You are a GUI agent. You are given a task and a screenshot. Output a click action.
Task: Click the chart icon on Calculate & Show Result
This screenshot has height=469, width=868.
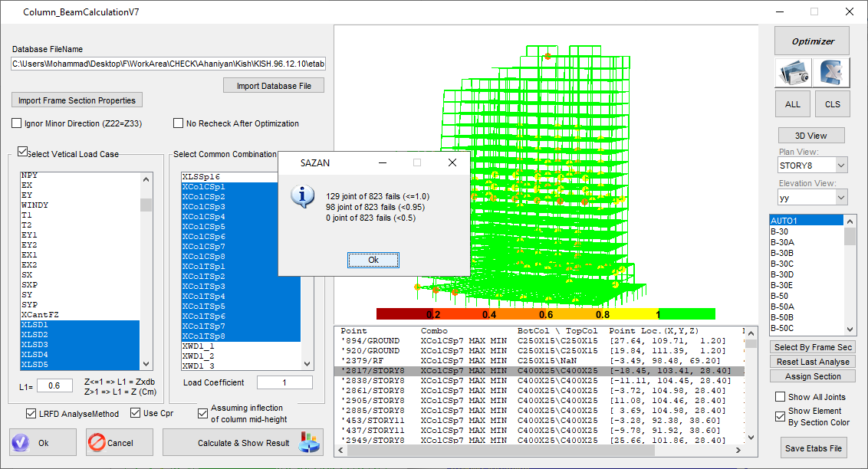[309, 442]
